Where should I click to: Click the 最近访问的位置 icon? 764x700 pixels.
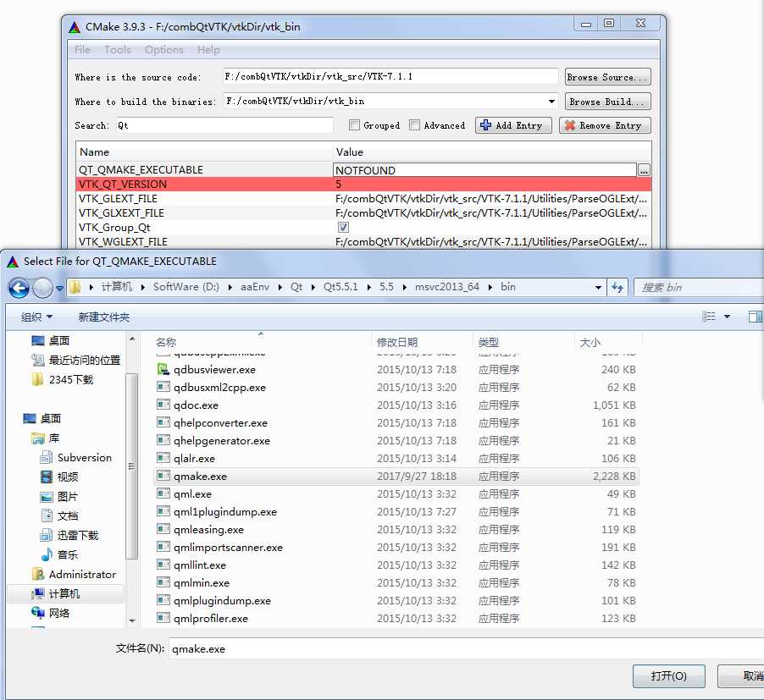pyautogui.click(x=37, y=360)
